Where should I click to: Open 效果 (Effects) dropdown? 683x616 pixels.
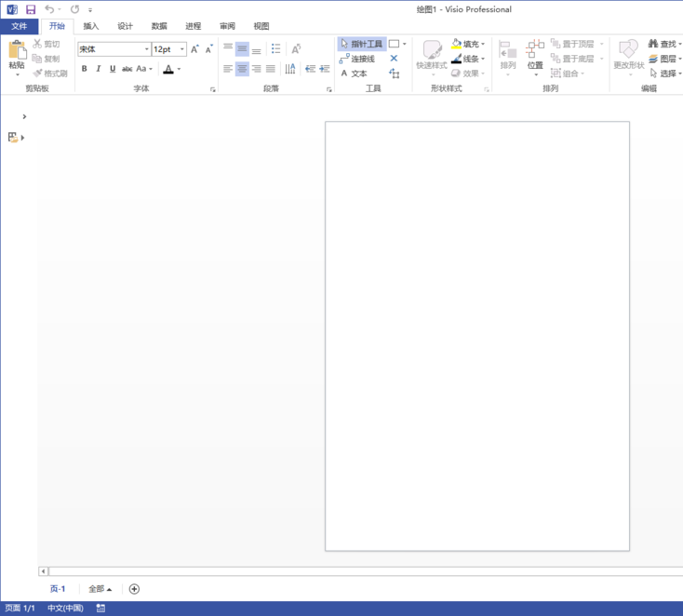click(468, 74)
